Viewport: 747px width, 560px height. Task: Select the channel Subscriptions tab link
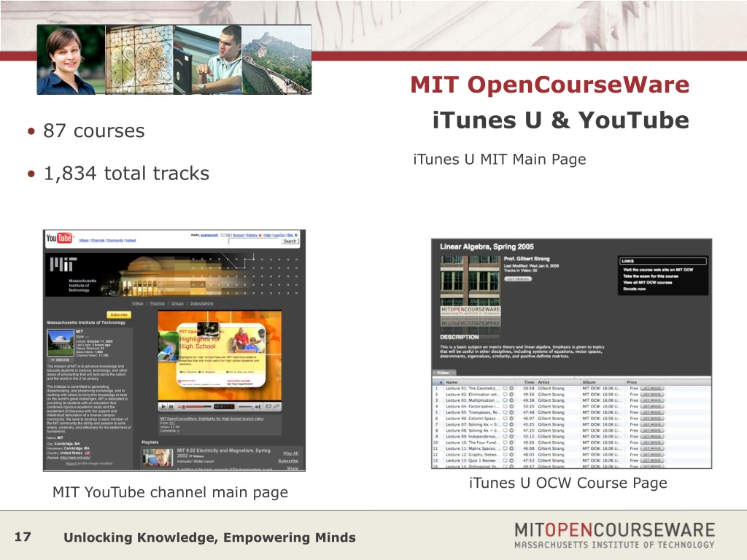(x=201, y=303)
